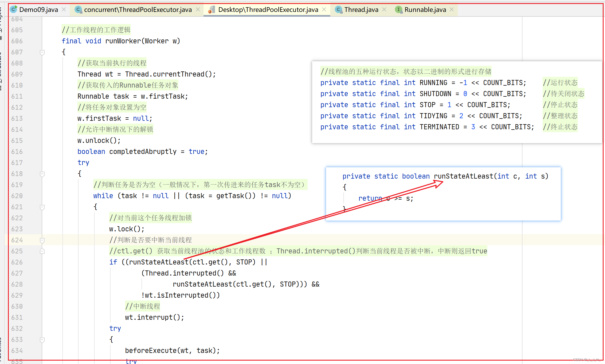This screenshot has width=605, height=364.
Task: Toggle the comment fold marker at line 624
Action: (42, 240)
